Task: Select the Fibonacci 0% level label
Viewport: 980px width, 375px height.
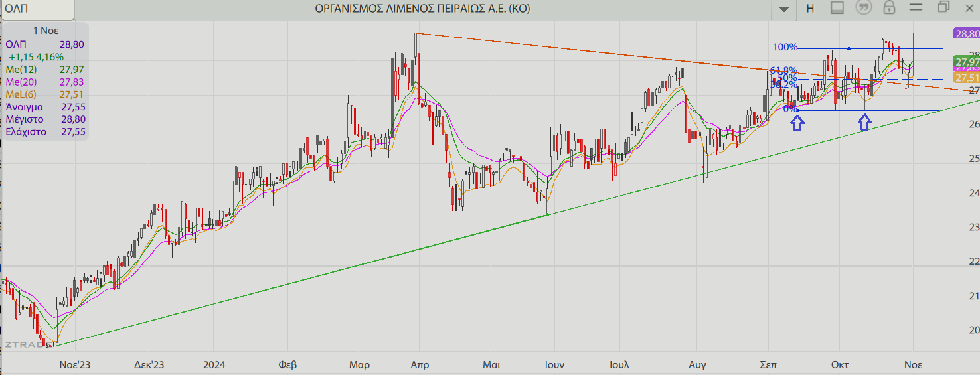Action: tap(790, 108)
